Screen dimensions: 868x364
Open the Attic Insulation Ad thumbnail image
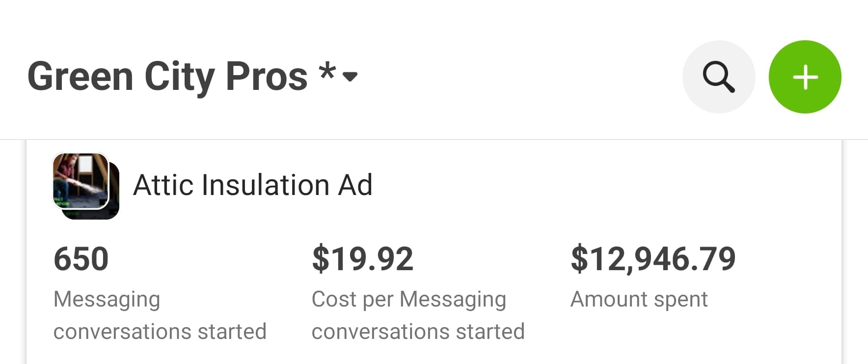(x=80, y=180)
